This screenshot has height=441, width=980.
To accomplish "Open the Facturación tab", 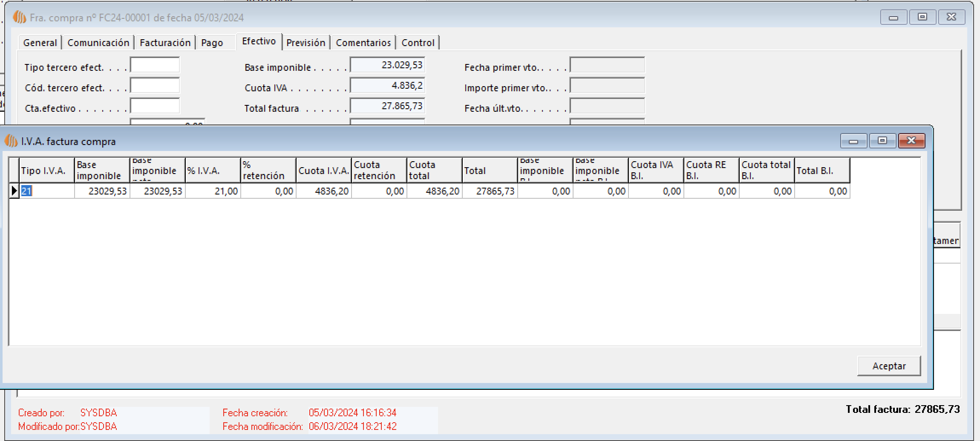I will pos(165,43).
